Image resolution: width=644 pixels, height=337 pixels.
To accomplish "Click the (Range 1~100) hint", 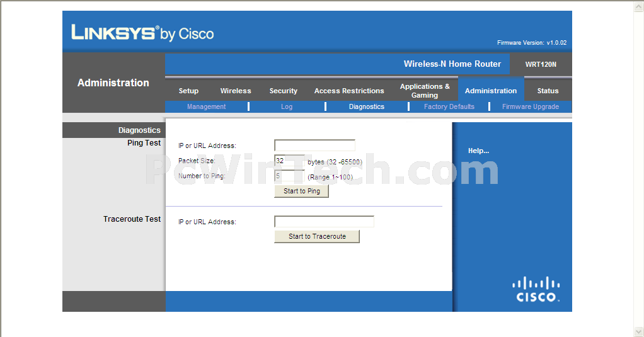I will click(x=330, y=177).
